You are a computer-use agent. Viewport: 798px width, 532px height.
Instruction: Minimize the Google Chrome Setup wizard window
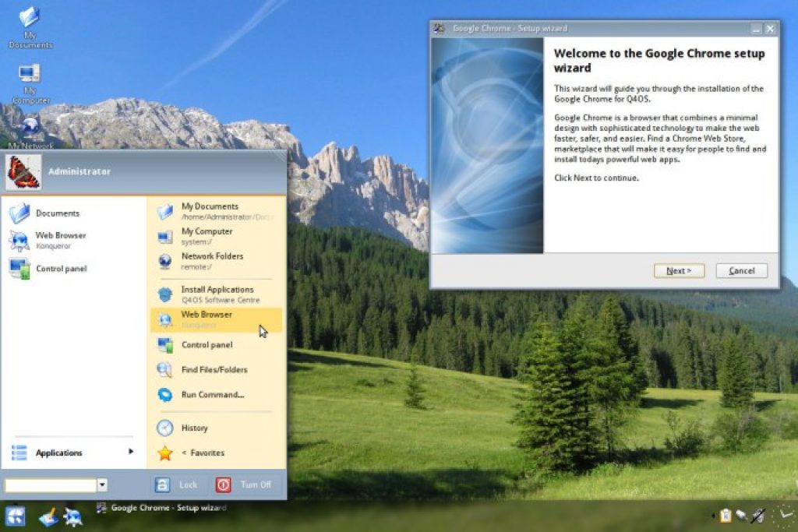[x=756, y=29]
